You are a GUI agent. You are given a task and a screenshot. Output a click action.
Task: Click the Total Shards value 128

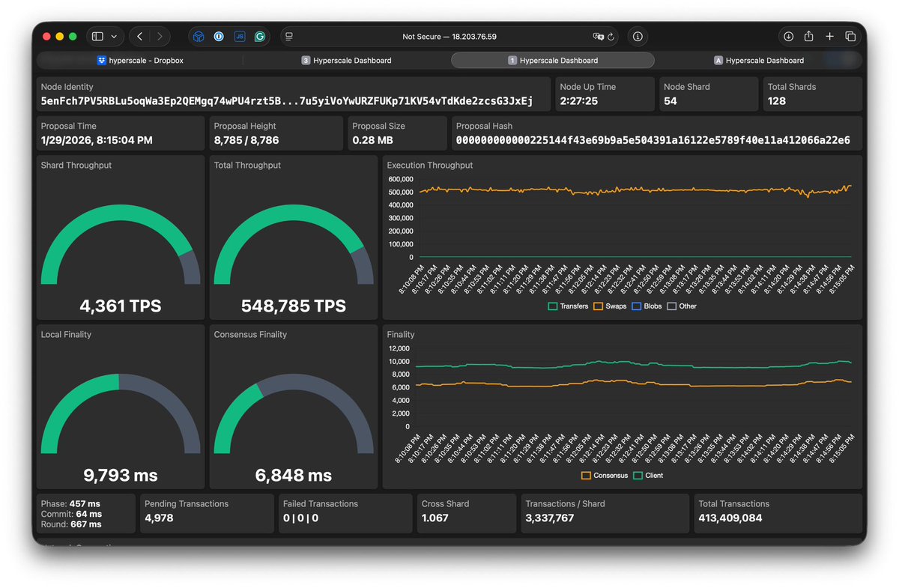point(777,101)
